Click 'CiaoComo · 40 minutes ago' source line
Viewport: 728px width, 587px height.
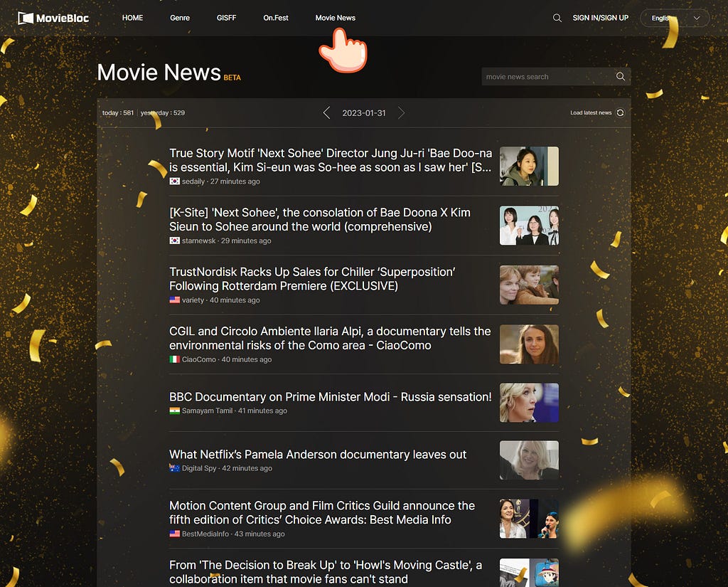(227, 359)
